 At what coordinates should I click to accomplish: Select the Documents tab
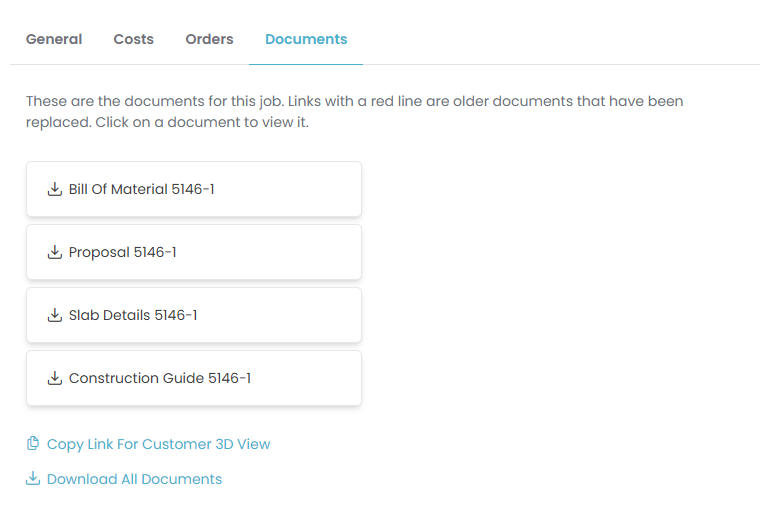pyautogui.click(x=306, y=39)
